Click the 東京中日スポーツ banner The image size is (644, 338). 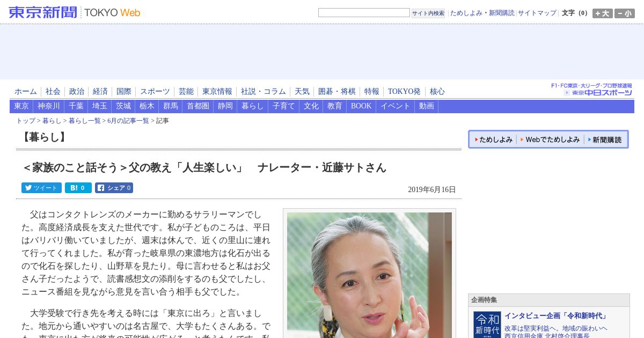[591, 90]
